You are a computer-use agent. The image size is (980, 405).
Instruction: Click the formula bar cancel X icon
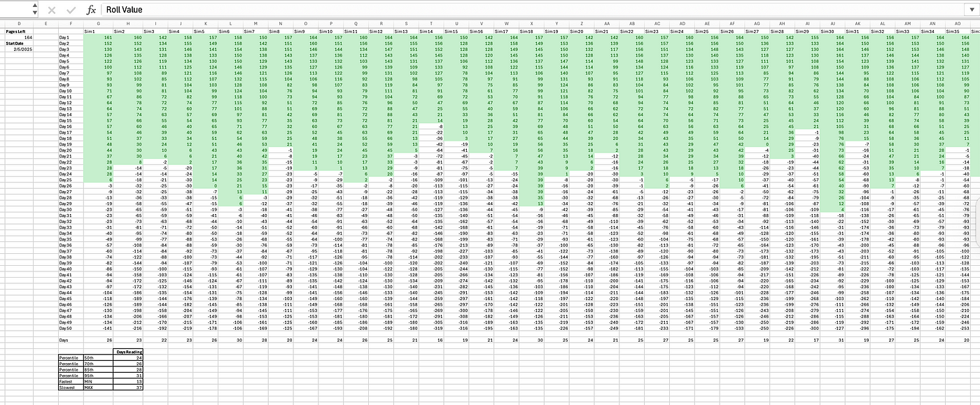point(51,10)
